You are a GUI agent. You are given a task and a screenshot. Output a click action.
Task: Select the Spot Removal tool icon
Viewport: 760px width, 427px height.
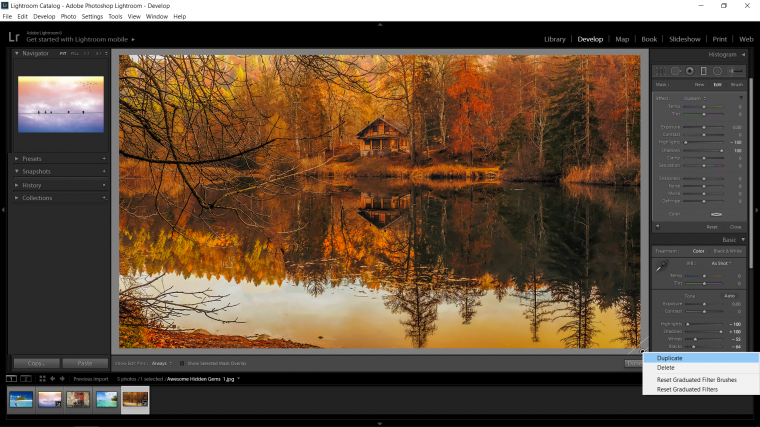click(x=675, y=71)
